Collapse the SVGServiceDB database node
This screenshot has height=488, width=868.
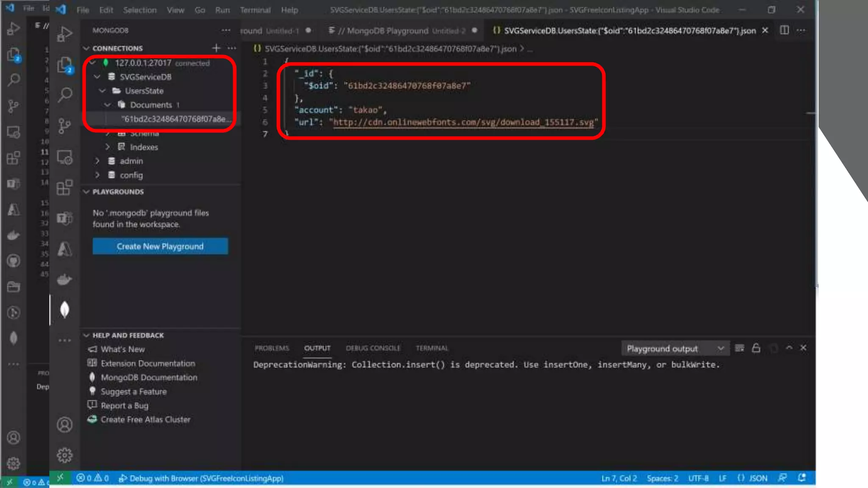97,77
